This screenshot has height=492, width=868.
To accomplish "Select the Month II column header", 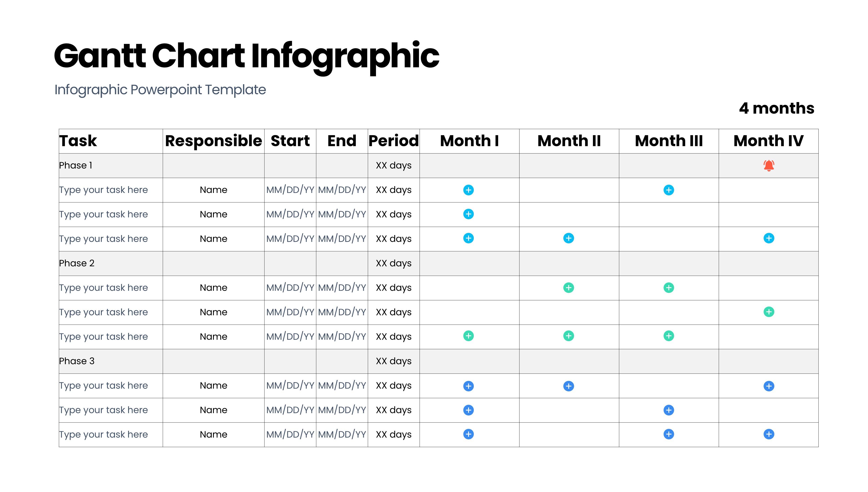I will [569, 141].
